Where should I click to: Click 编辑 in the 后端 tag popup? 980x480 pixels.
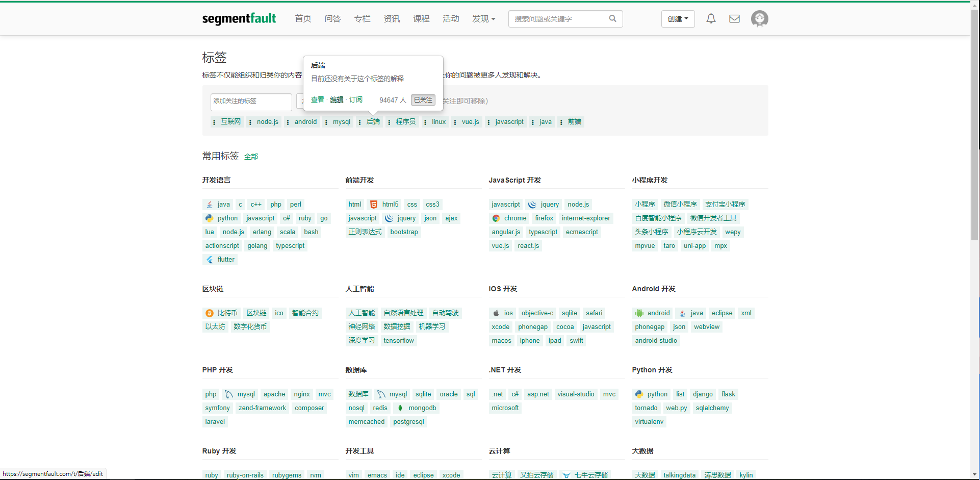[x=337, y=100]
